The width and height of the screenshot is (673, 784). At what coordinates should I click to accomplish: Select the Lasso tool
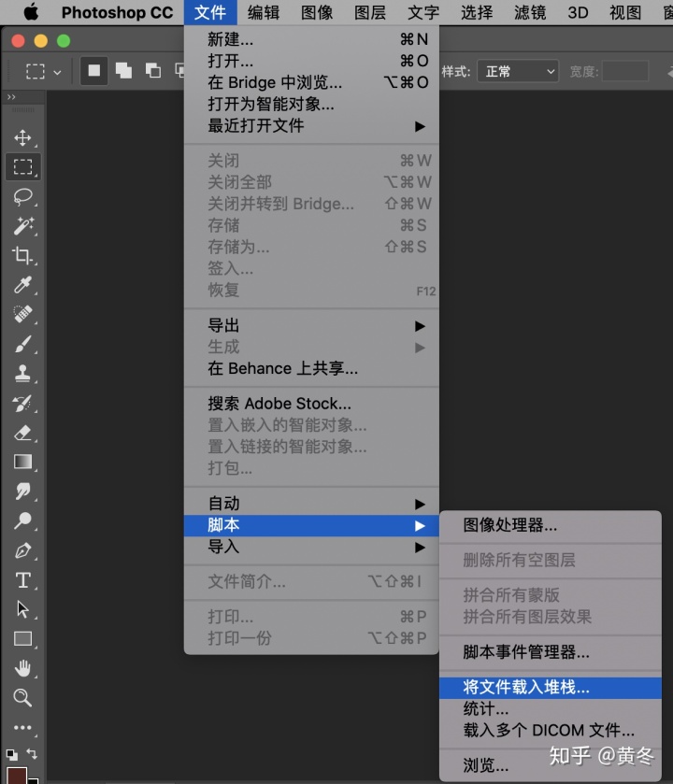pos(22,196)
